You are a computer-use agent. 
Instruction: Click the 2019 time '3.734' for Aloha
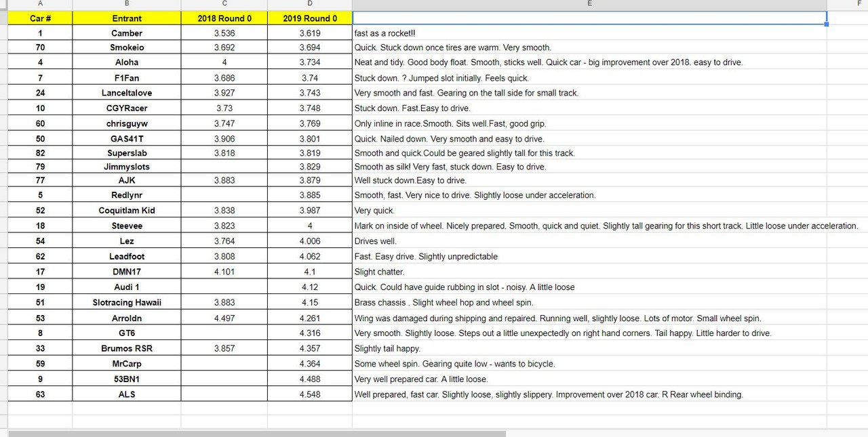tap(310, 62)
